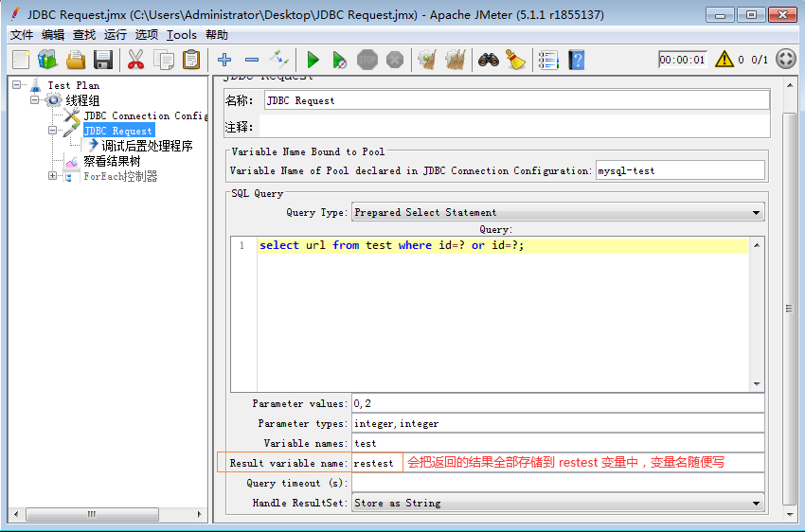Click the Parameter types field
The width and height of the screenshot is (805, 532).
(558, 424)
